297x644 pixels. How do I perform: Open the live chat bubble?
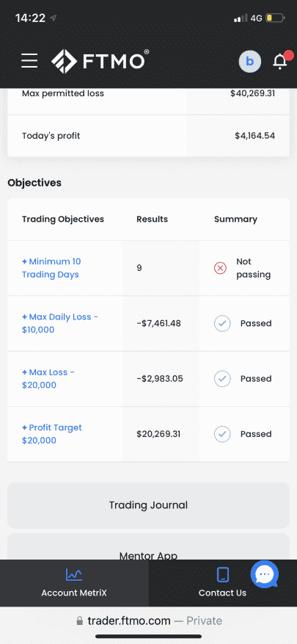click(265, 574)
